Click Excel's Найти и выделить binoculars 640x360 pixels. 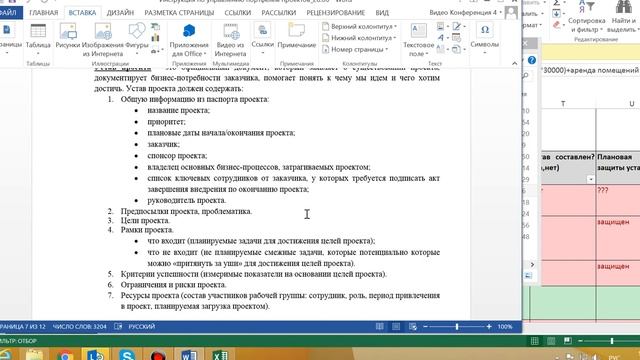(x=624, y=17)
